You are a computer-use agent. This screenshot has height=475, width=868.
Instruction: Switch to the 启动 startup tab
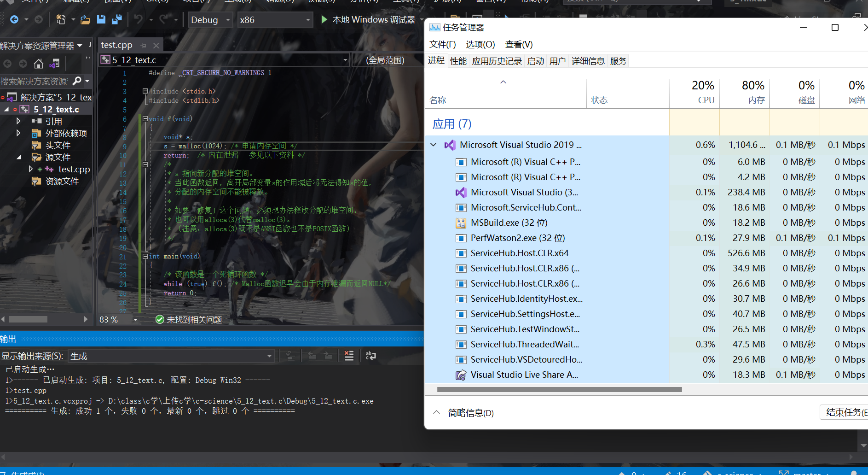(x=536, y=61)
